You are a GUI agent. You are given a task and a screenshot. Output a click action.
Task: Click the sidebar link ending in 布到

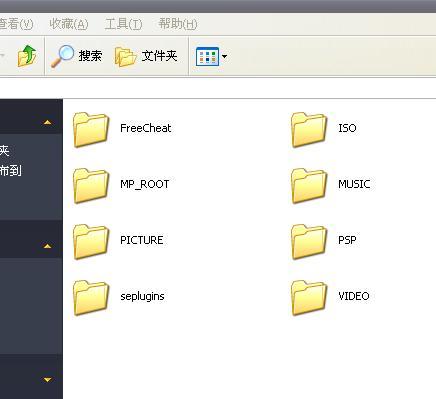coord(11,171)
